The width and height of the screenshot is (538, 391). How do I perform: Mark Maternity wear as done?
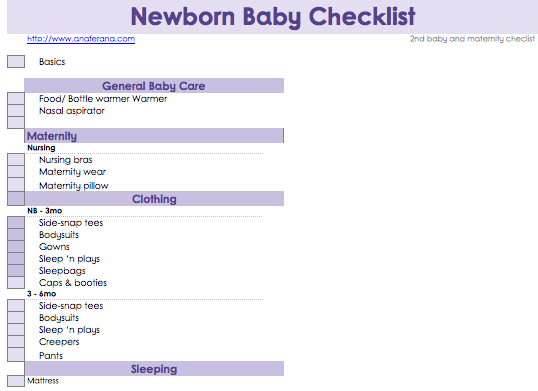click(16, 171)
